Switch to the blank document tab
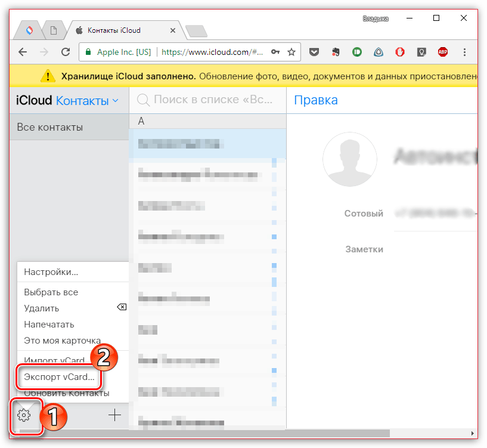This screenshot has width=487, height=448. 54,30
